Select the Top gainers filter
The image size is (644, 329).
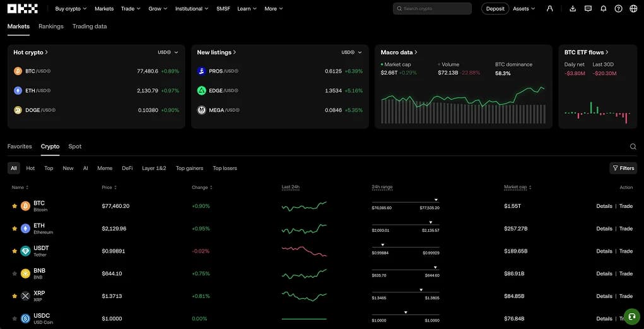(189, 168)
